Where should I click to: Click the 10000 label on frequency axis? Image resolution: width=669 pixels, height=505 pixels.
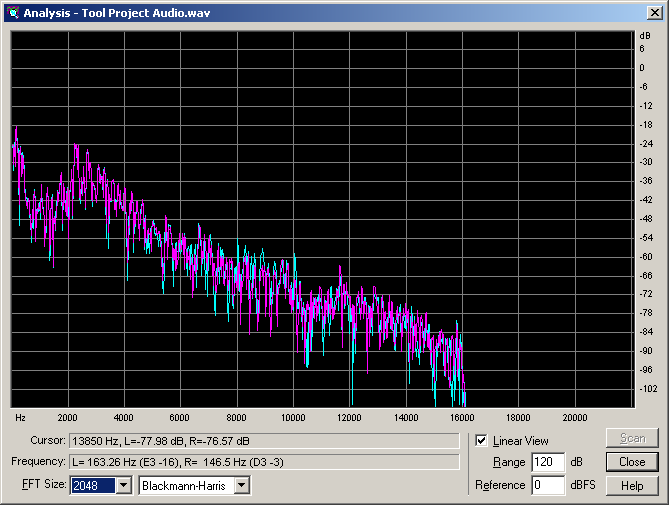293,417
